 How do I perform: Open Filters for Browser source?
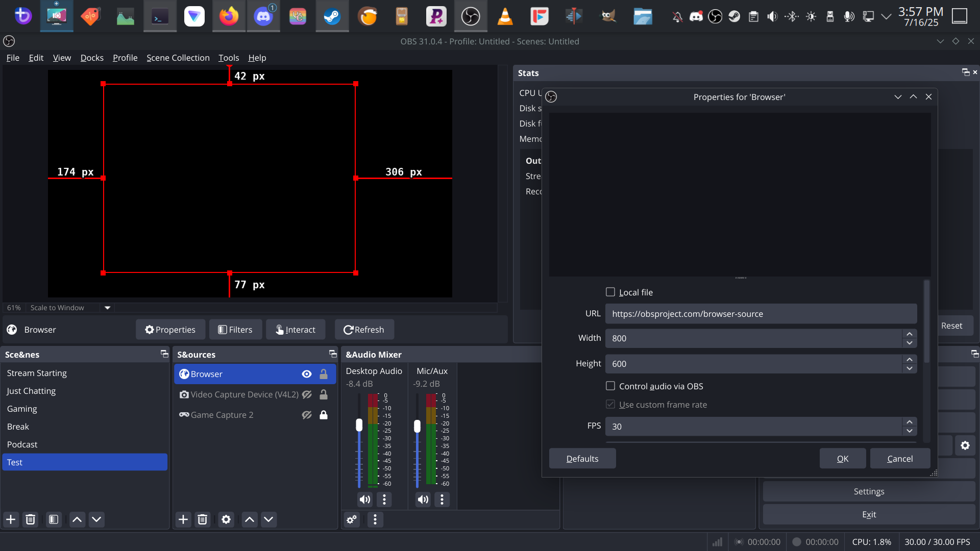pyautogui.click(x=235, y=330)
